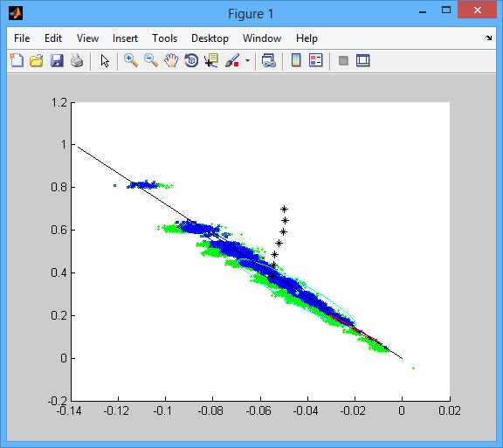This screenshot has height=448, width=503.
Task: Enable the Rotate 3D tool
Action: 191,60
